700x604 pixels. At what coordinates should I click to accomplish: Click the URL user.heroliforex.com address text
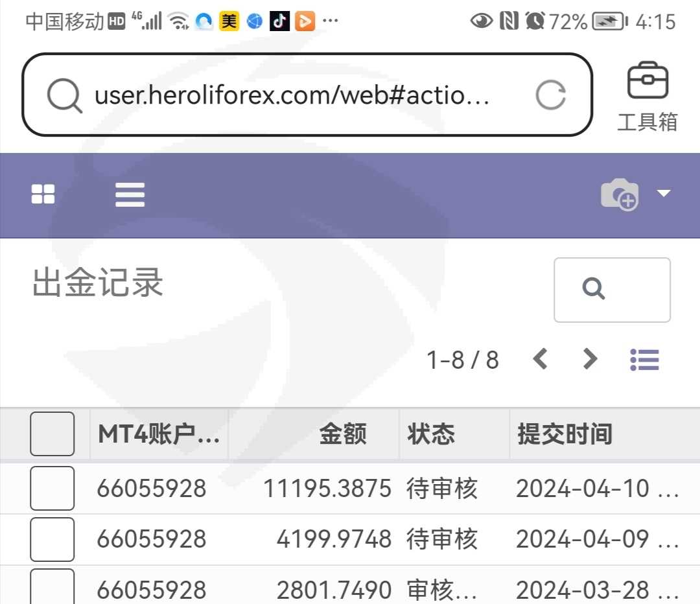point(292,95)
